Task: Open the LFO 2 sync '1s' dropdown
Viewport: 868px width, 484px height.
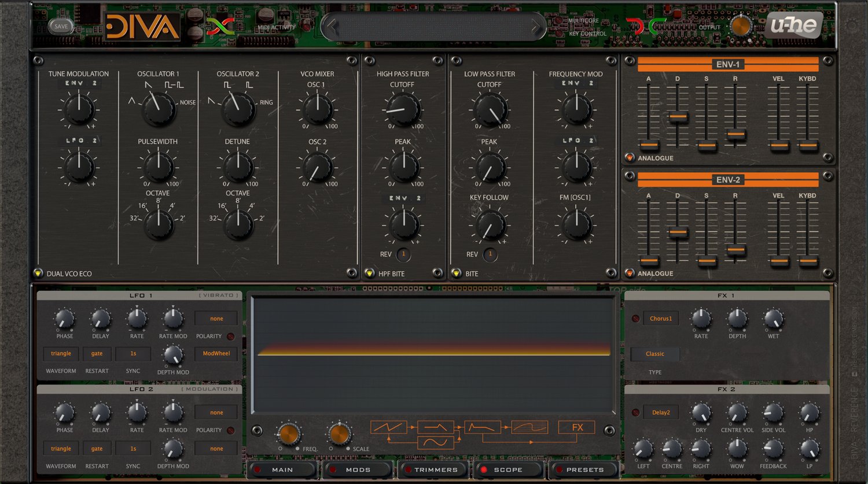Action: click(133, 449)
